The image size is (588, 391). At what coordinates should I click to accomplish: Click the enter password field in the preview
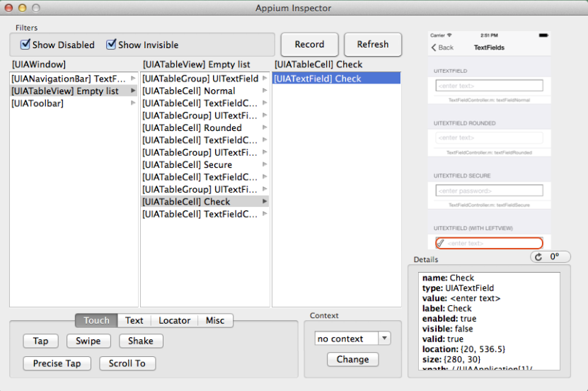pyautogui.click(x=489, y=191)
